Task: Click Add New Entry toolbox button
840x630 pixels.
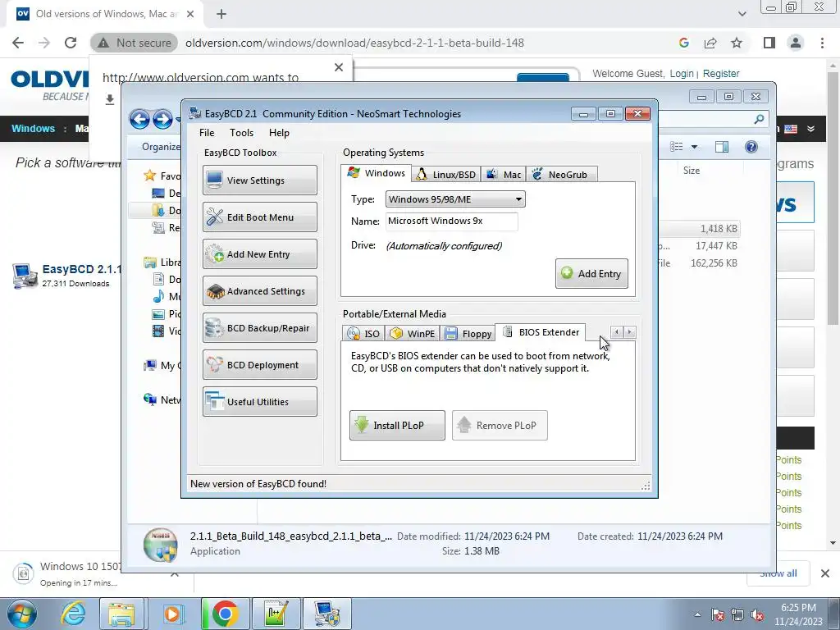Action: click(x=260, y=254)
